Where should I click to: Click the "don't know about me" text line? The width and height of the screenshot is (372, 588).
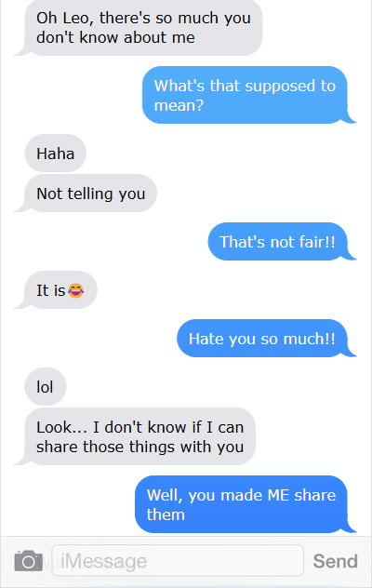coord(115,37)
